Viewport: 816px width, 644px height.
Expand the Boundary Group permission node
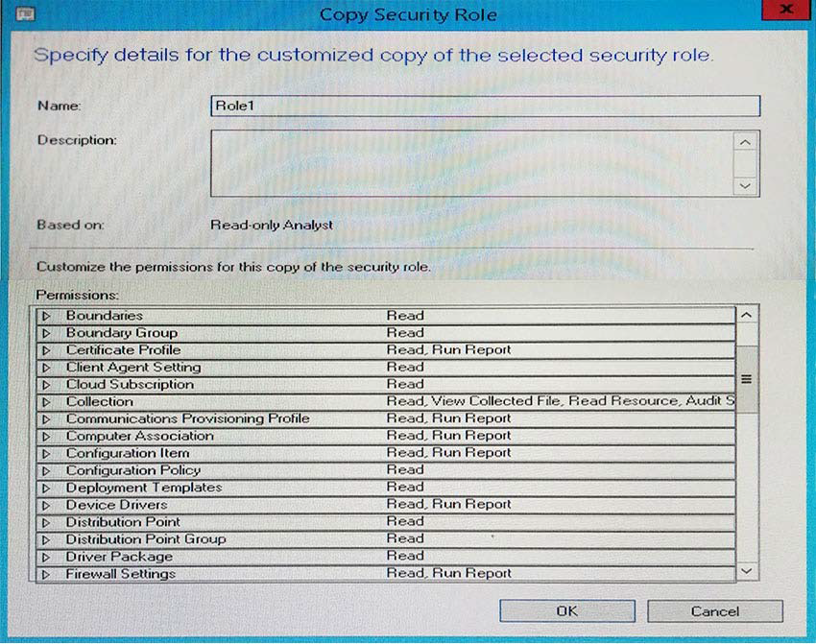(x=46, y=333)
